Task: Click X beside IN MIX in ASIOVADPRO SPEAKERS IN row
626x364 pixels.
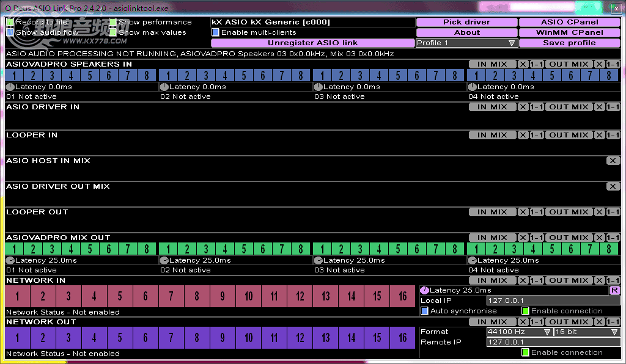Action: coord(523,64)
